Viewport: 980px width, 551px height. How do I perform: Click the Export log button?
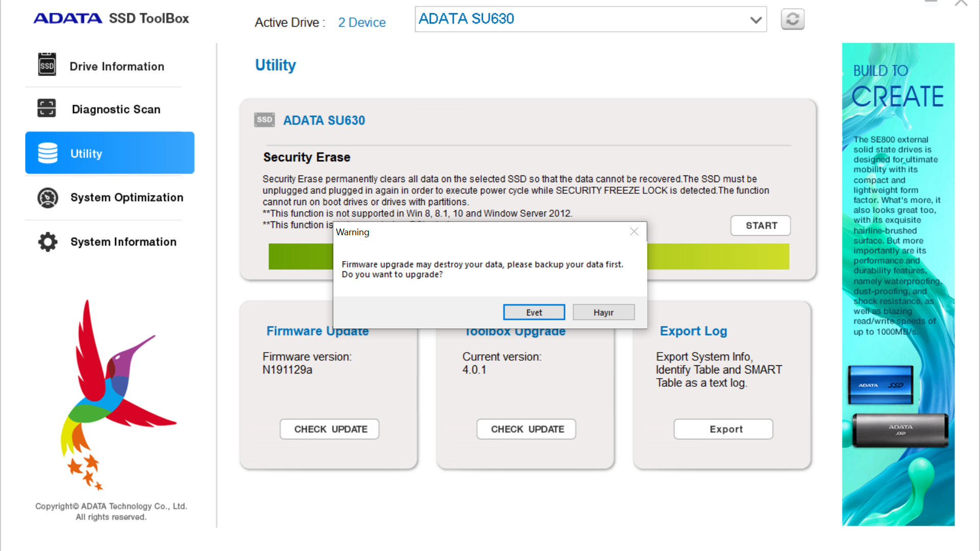[x=723, y=429]
